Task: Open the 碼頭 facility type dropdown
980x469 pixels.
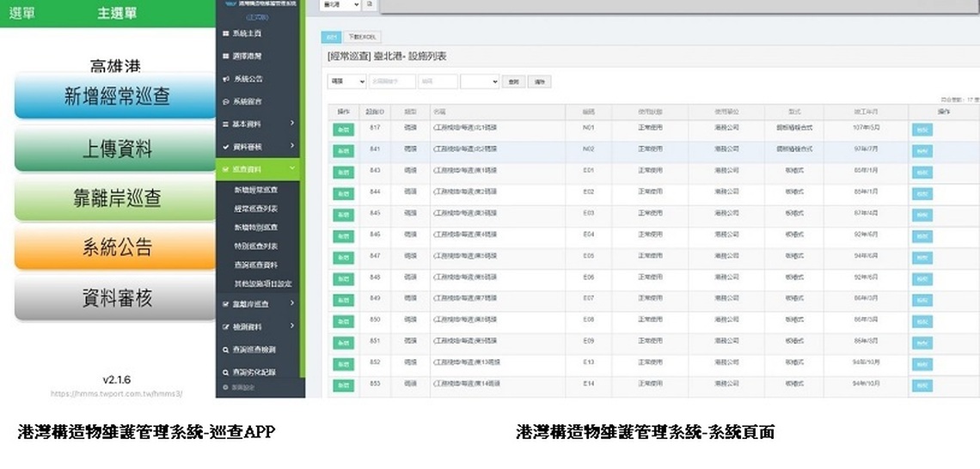Action: [x=347, y=82]
